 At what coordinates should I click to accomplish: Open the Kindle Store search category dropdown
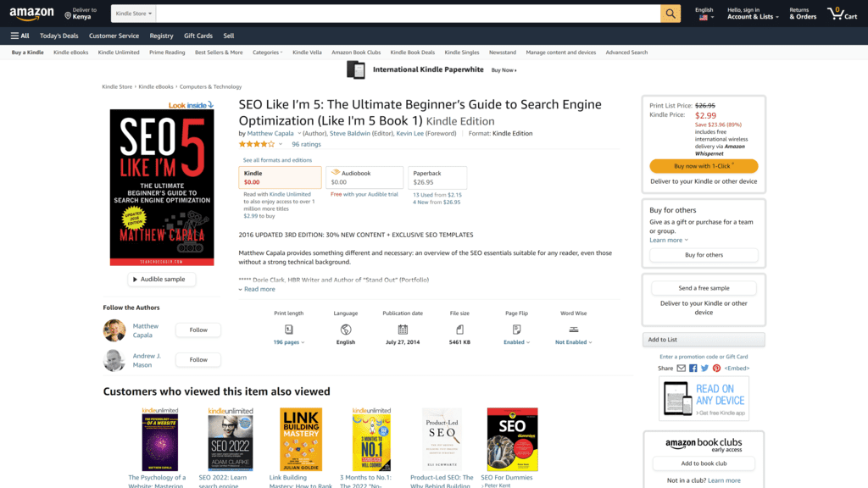coord(133,14)
